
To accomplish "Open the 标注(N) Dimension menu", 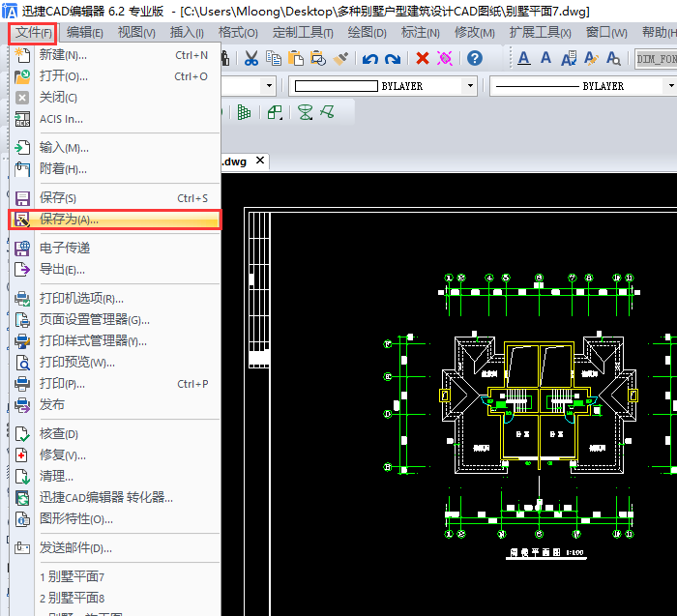I will pyautogui.click(x=420, y=32).
